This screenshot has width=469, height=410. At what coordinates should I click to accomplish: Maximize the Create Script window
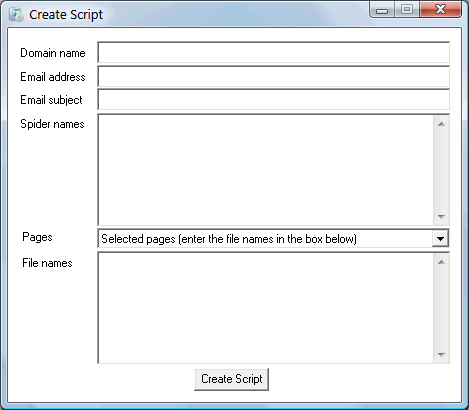click(x=407, y=9)
